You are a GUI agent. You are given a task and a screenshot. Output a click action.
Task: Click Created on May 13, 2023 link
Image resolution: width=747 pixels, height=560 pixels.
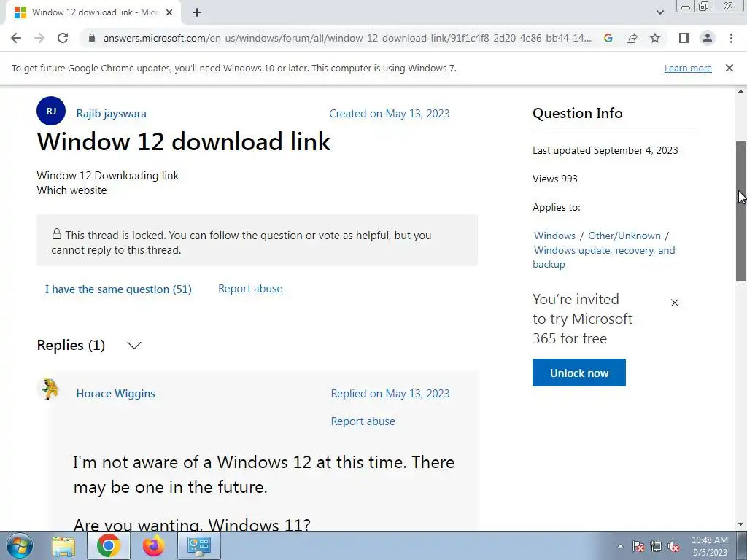390,114
